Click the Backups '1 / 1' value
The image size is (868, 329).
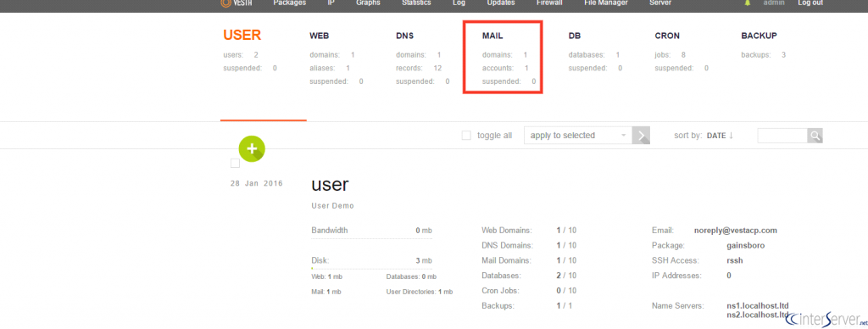tap(564, 305)
